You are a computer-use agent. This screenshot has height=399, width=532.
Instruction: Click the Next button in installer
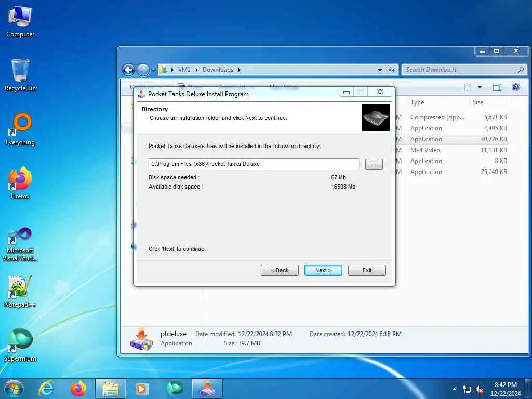[323, 270]
